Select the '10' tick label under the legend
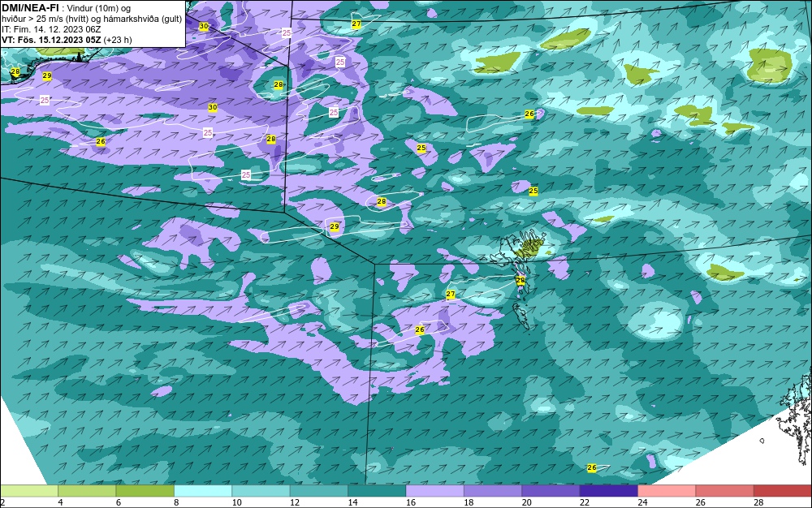812x508 pixels. coord(236,502)
